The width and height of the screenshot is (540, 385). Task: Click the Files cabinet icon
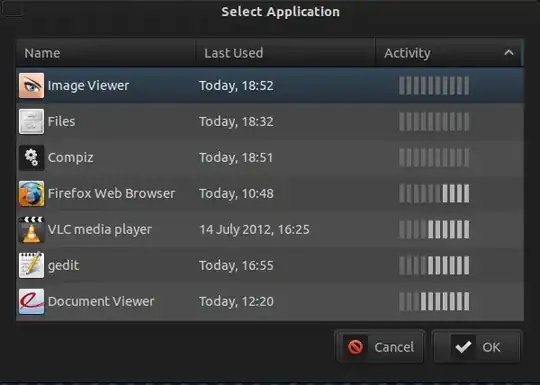click(x=31, y=122)
